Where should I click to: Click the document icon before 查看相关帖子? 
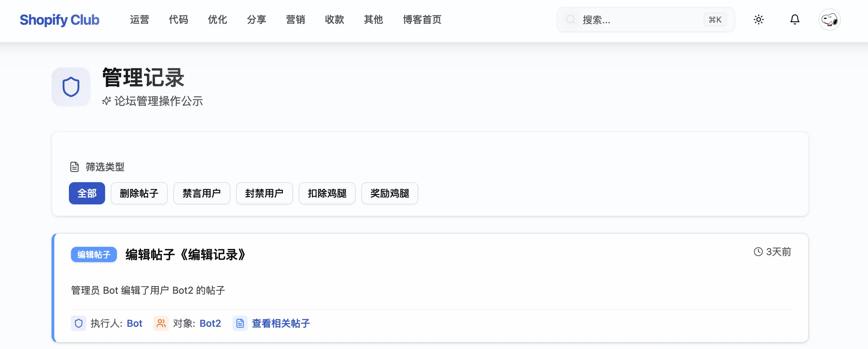point(240,323)
